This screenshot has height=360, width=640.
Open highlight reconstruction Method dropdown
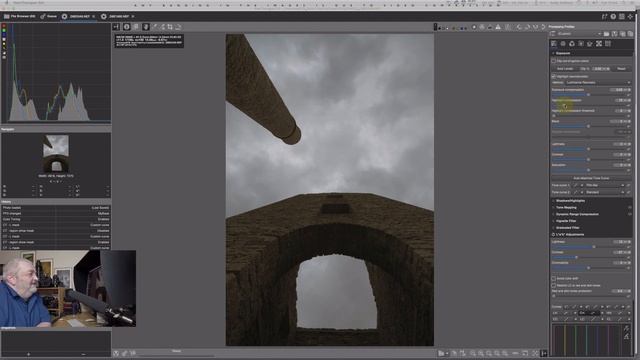598,82
